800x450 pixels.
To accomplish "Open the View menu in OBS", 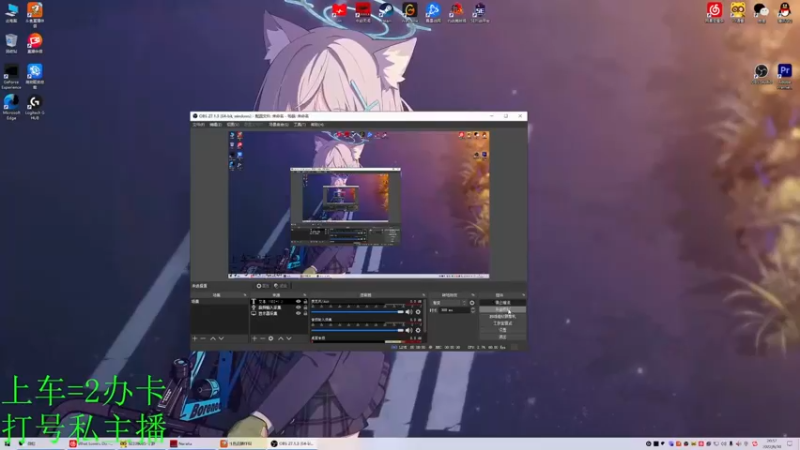I will click(233, 124).
